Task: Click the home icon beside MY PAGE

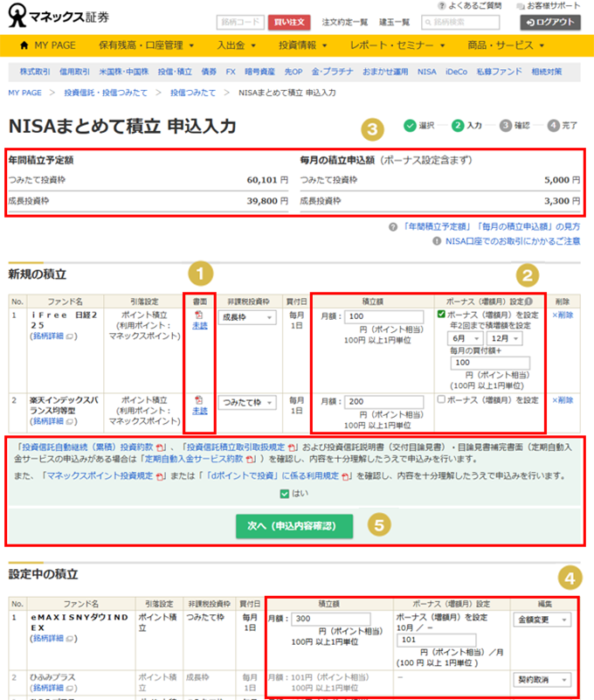Action: point(24,45)
